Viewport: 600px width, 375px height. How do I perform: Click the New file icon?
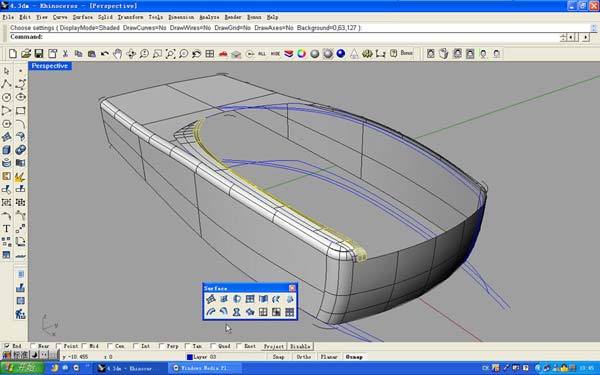pos(12,54)
